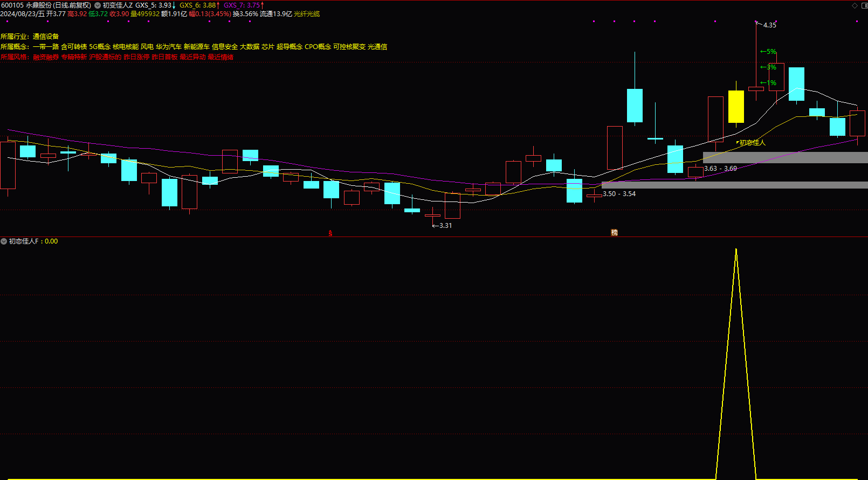Click the 额1.91亿 amount value

(174, 14)
